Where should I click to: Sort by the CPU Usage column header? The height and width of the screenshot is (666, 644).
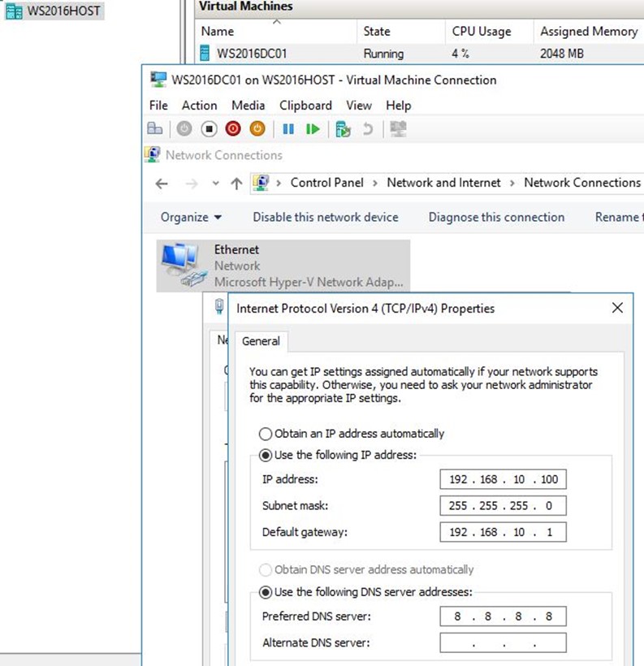pos(490,32)
